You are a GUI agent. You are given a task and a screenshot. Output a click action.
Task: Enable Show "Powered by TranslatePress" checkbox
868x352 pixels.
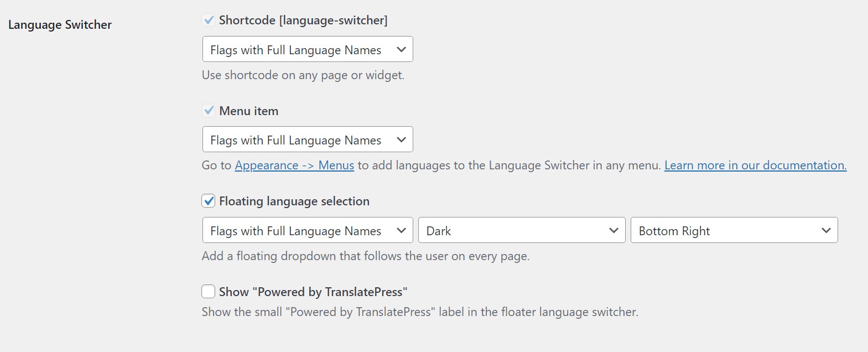pyautogui.click(x=209, y=292)
